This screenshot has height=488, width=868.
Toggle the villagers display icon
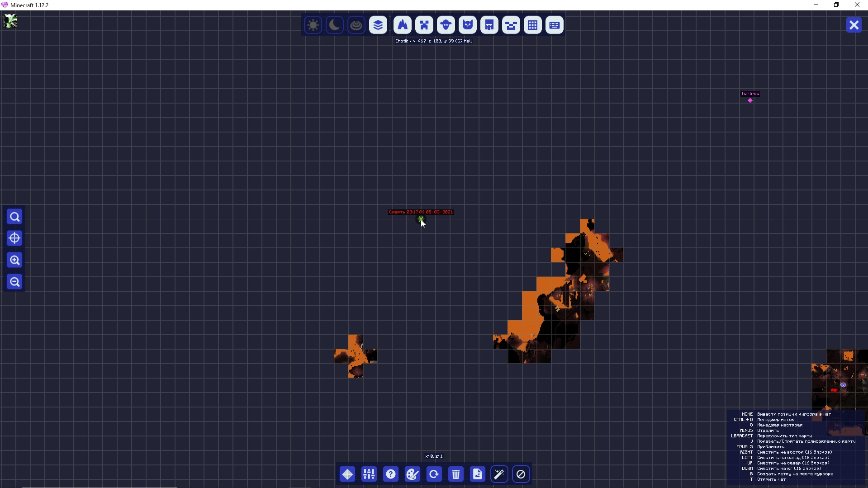[489, 25]
